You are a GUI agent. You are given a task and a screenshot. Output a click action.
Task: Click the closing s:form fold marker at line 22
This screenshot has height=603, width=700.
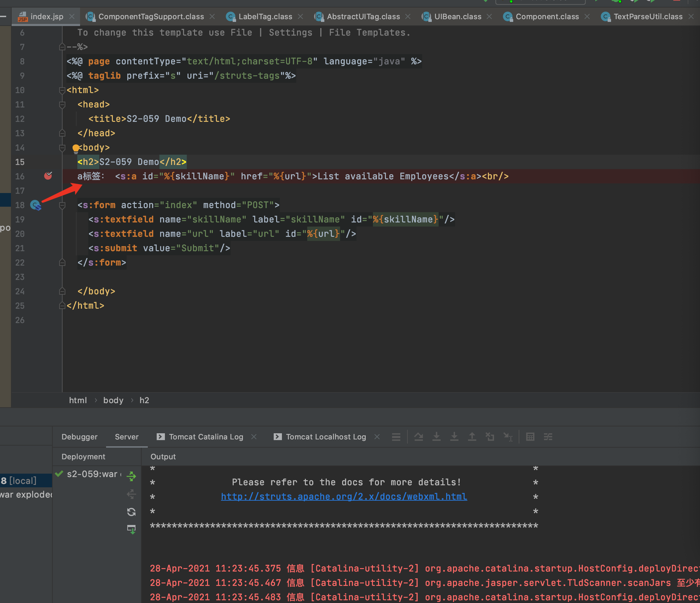62,262
